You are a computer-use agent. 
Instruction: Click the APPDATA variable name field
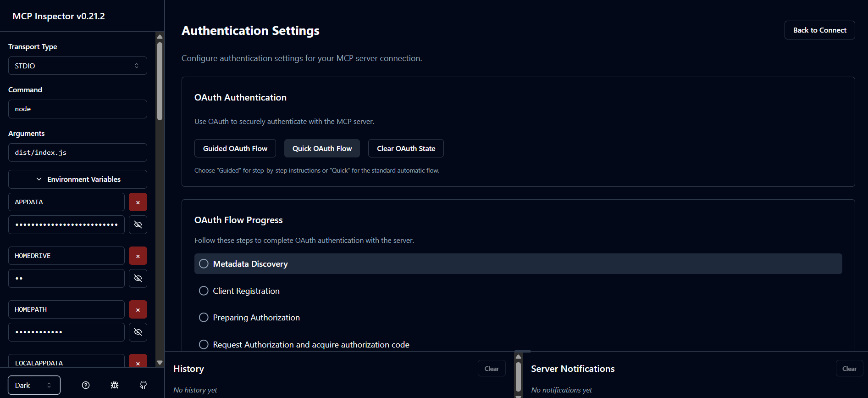(66, 202)
